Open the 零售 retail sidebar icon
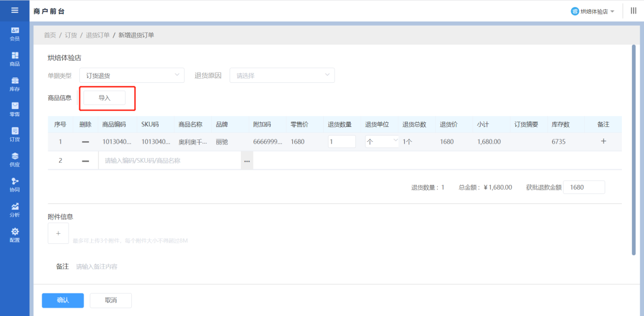 pos(14,109)
